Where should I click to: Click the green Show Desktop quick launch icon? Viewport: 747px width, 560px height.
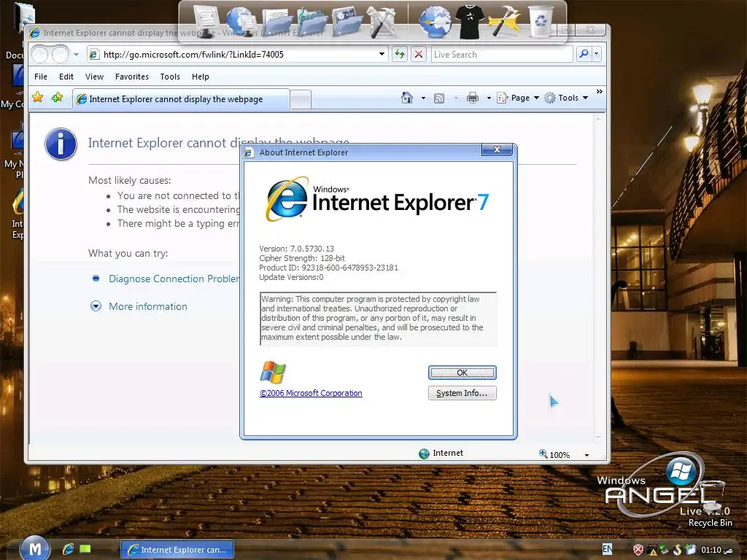[x=85, y=549]
